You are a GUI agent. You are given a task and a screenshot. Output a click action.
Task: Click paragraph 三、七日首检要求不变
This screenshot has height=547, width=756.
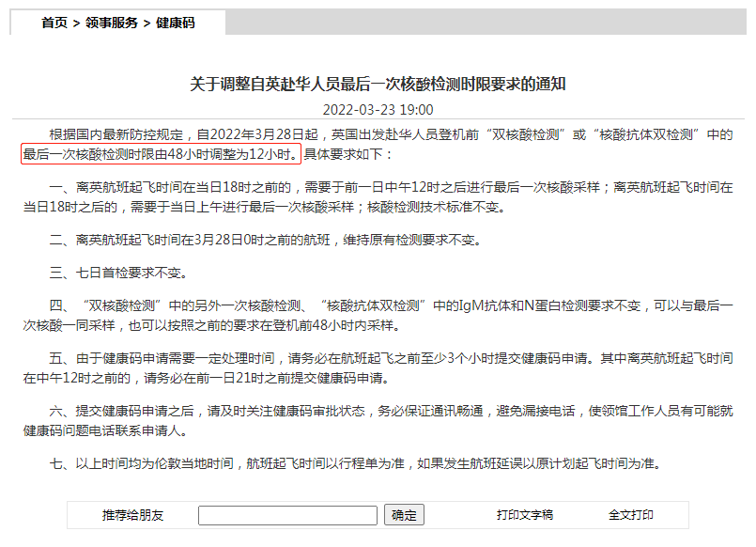coord(118,273)
